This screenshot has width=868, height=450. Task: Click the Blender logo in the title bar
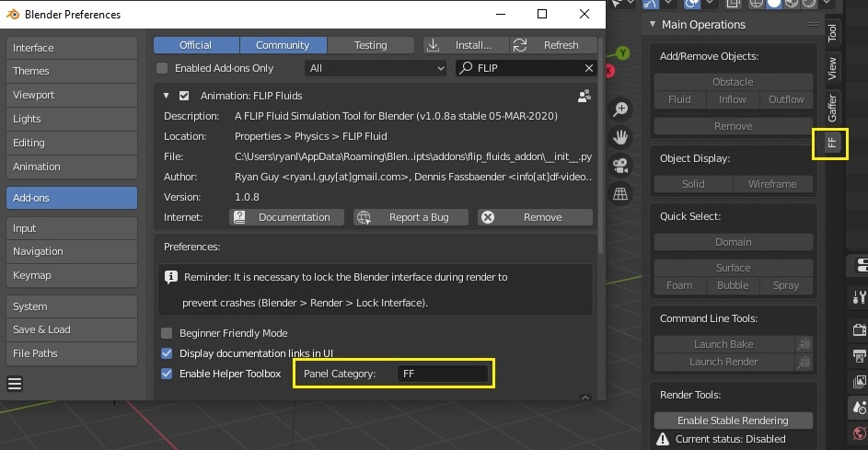[x=13, y=15]
